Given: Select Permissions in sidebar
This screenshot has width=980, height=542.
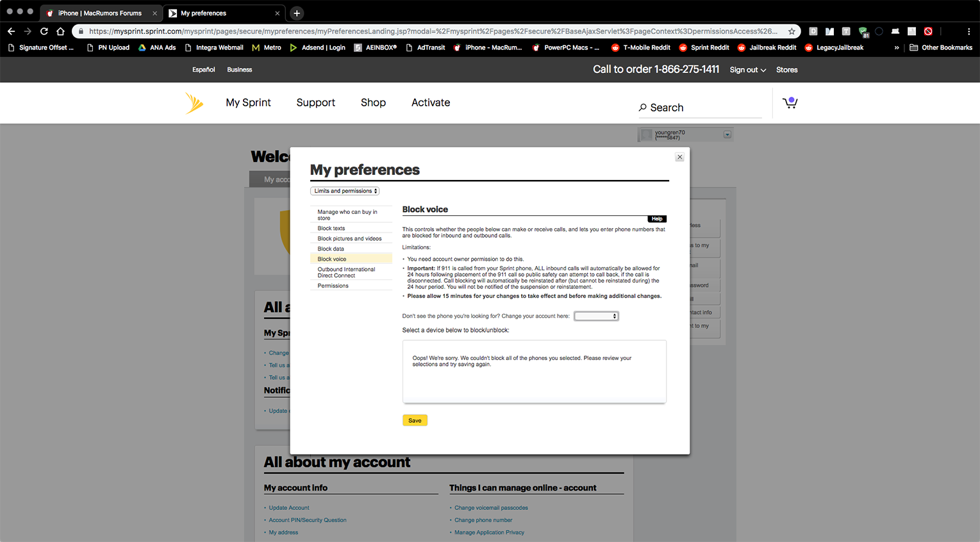Looking at the screenshot, I should (351, 286).
